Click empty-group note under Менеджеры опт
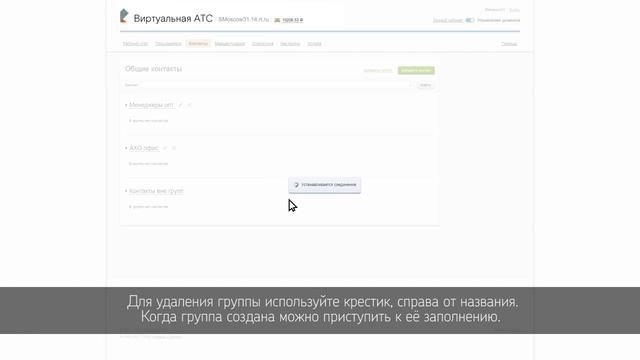The width and height of the screenshot is (640, 360). pyautogui.click(x=148, y=121)
